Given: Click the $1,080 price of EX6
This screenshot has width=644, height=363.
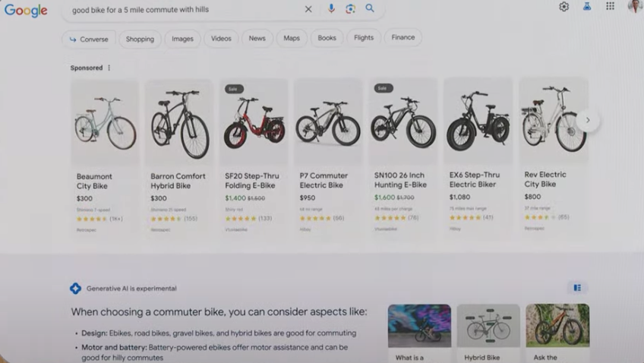Looking at the screenshot, I should (x=459, y=197).
